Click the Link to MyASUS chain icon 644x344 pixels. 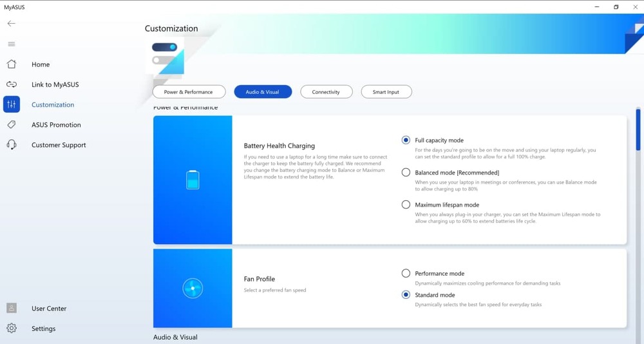[x=12, y=84]
